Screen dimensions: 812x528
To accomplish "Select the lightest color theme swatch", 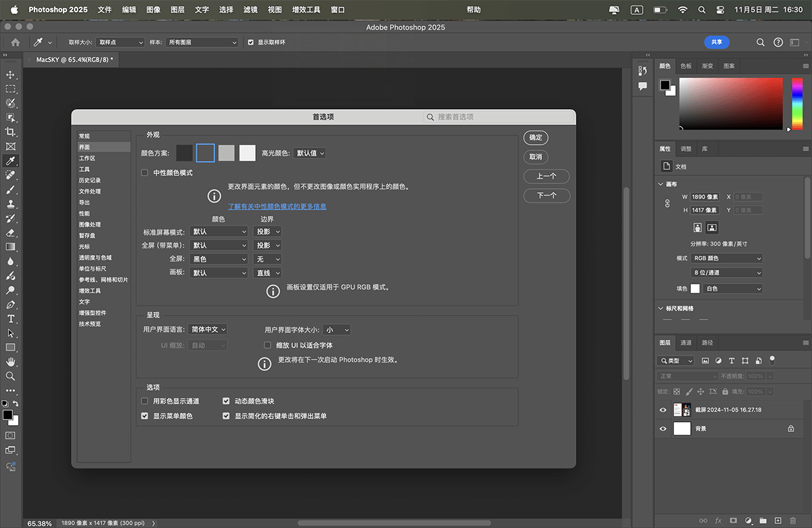I will [248, 153].
